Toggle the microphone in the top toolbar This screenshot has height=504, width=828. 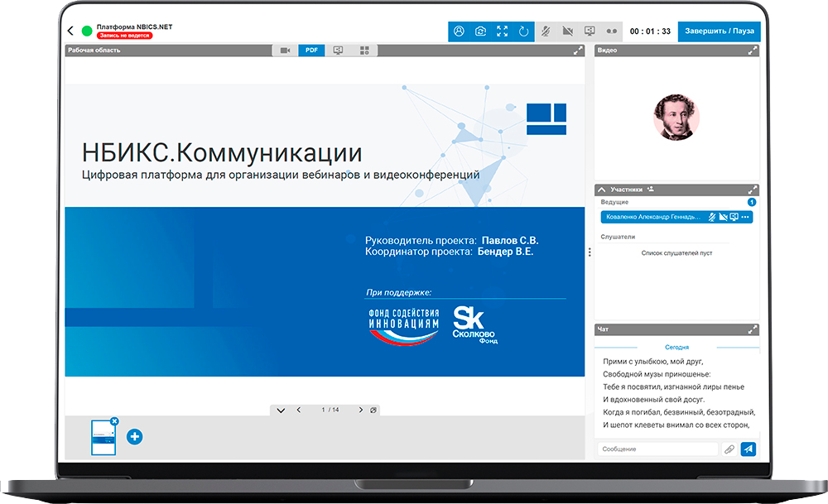pos(546,31)
